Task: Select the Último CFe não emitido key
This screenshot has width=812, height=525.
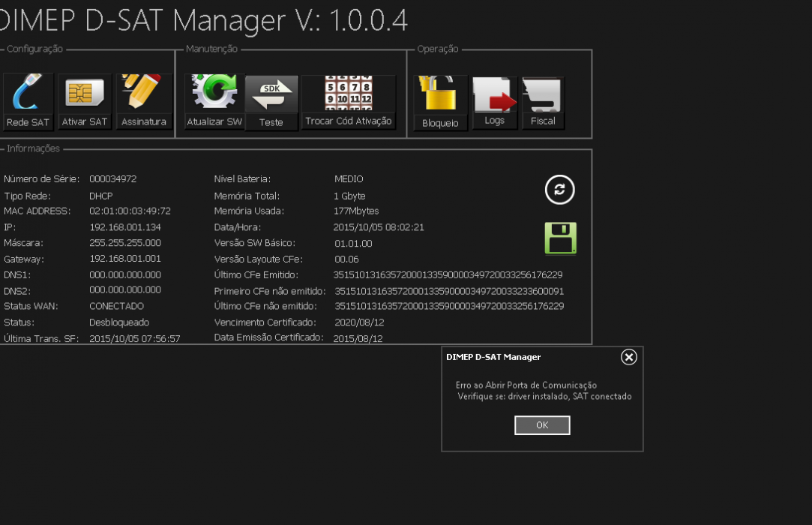Action: [x=449, y=306]
